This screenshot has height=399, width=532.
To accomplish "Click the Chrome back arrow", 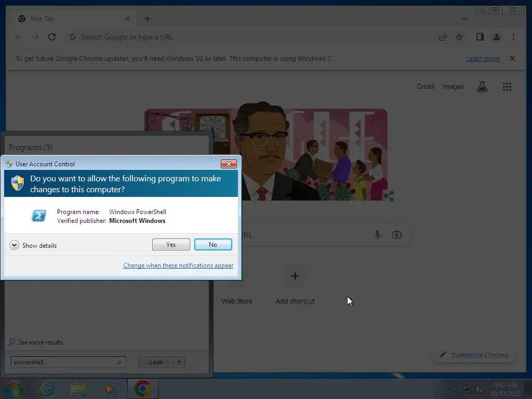I will (x=18, y=37).
